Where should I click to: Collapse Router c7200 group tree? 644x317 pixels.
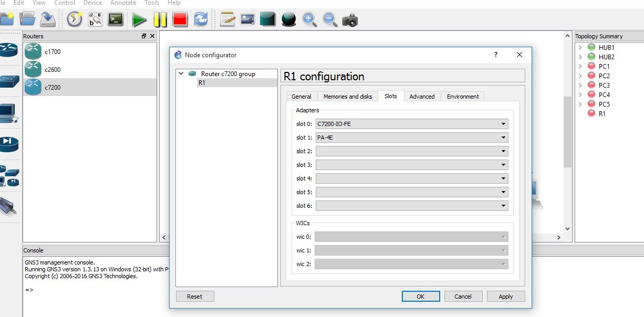point(181,73)
